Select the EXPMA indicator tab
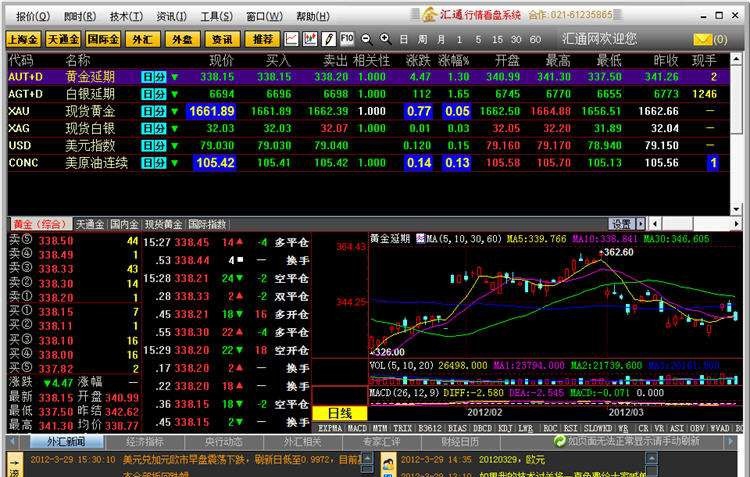The image size is (750, 477). [x=330, y=428]
